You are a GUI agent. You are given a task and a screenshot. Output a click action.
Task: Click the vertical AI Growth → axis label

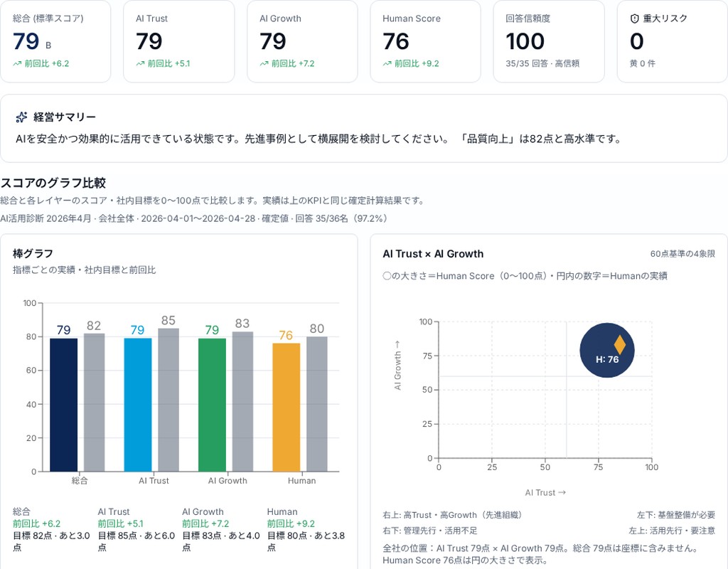397,366
